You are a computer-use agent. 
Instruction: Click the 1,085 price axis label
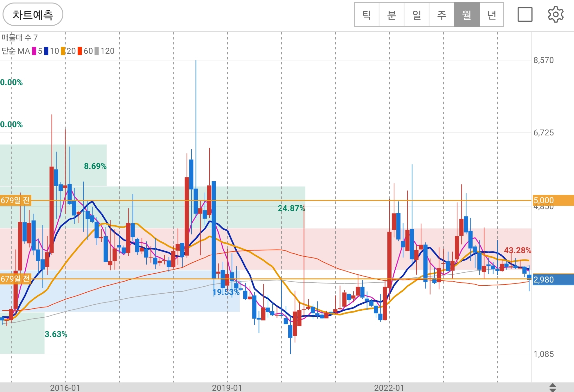[x=544, y=354]
